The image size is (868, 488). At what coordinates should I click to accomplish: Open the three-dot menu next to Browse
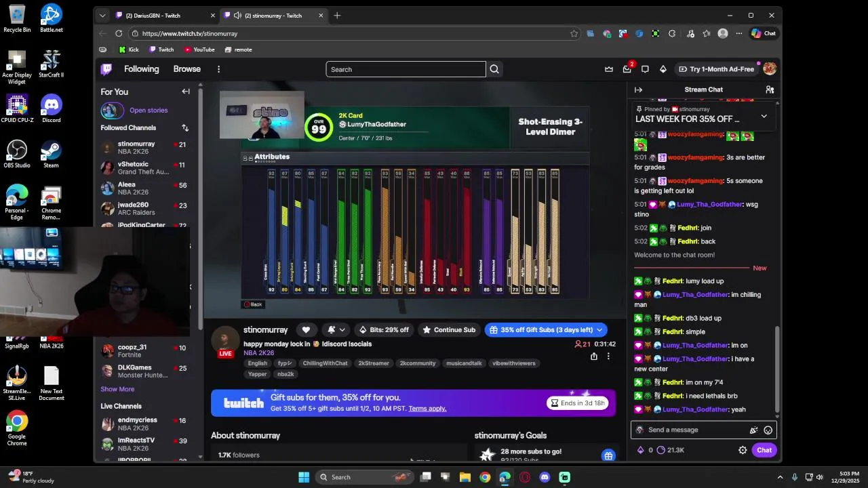coord(218,69)
